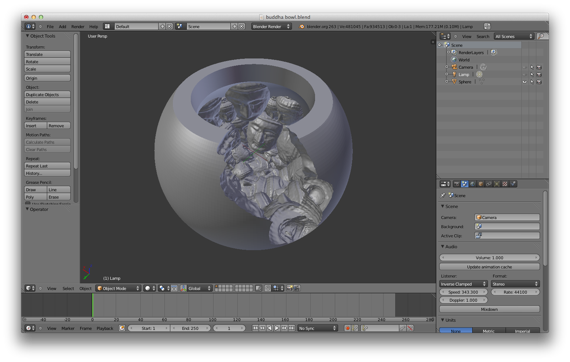Click the properties editor type icon
The height and width of the screenshot is (362, 570).
tap(445, 184)
